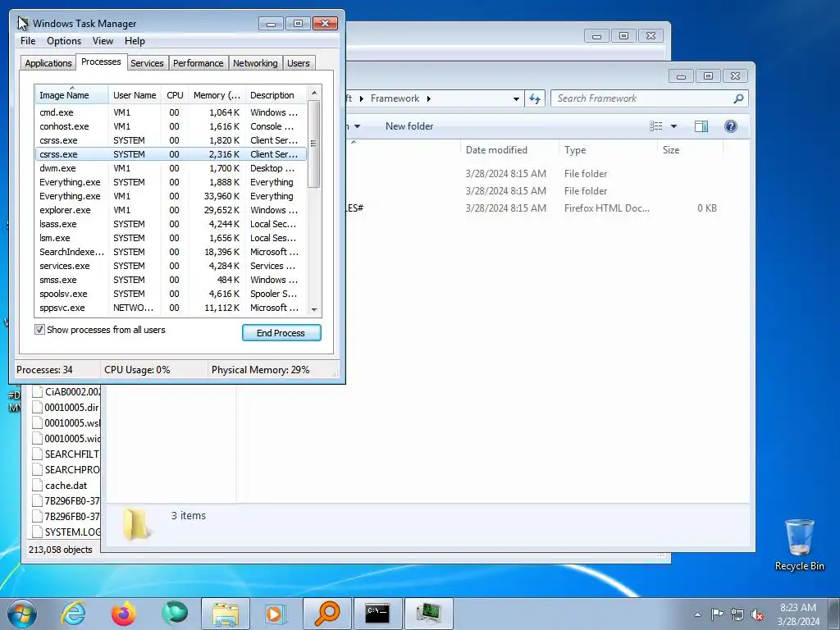
Task: Expand the address bar history dropdown
Action: click(x=516, y=98)
